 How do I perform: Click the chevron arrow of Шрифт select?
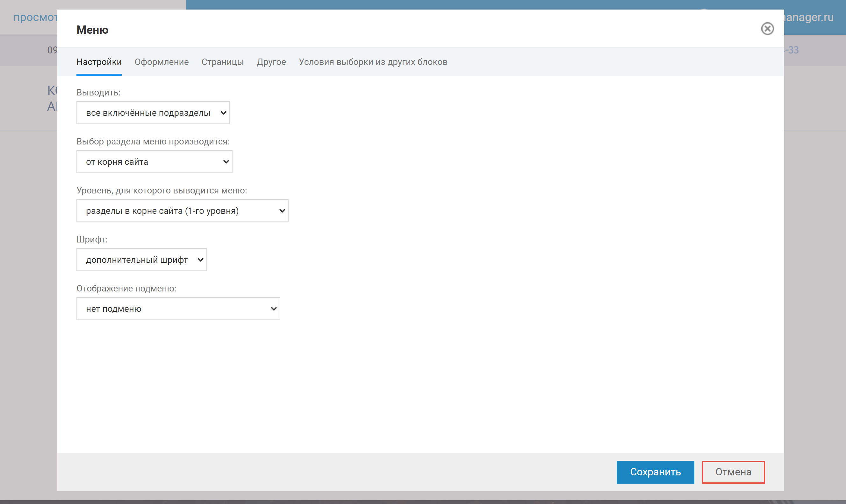coord(201,260)
